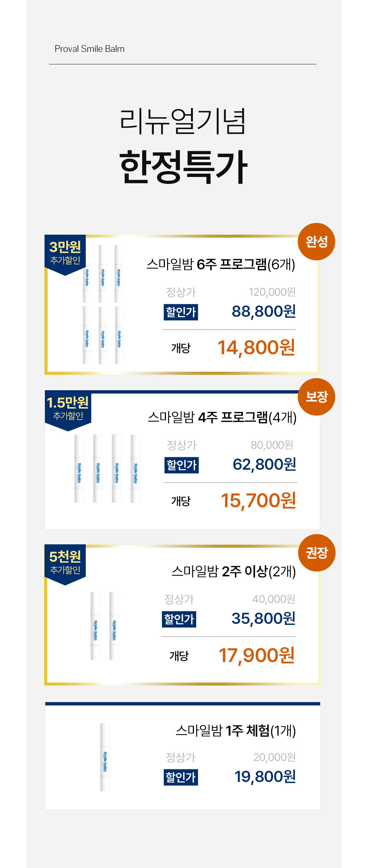This screenshot has height=868, width=368.
Task: Select the four Smile balm tubes image
Action: [107, 468]
